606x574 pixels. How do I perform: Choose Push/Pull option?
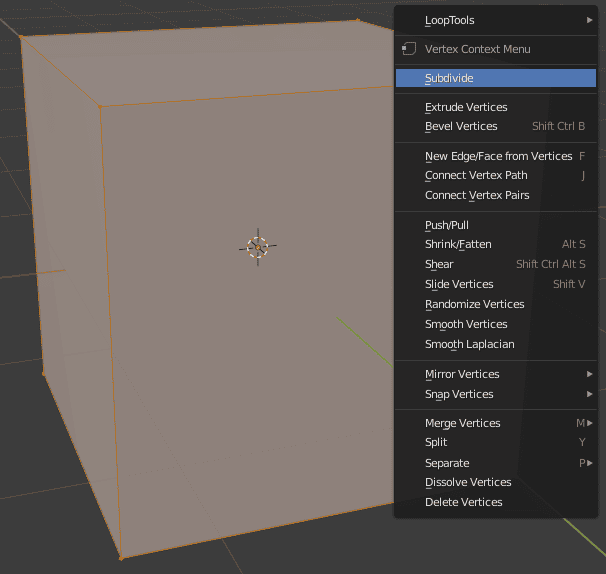click(x=496, y=225)
